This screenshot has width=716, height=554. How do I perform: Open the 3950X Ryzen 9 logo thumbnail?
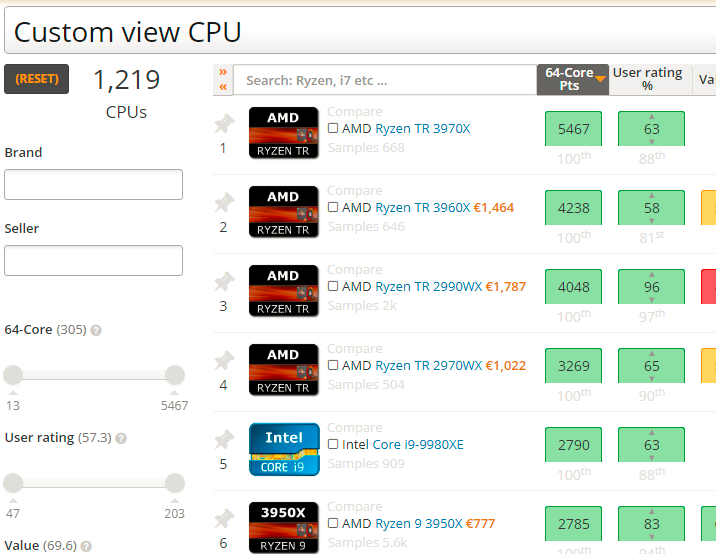coord(284,528)
